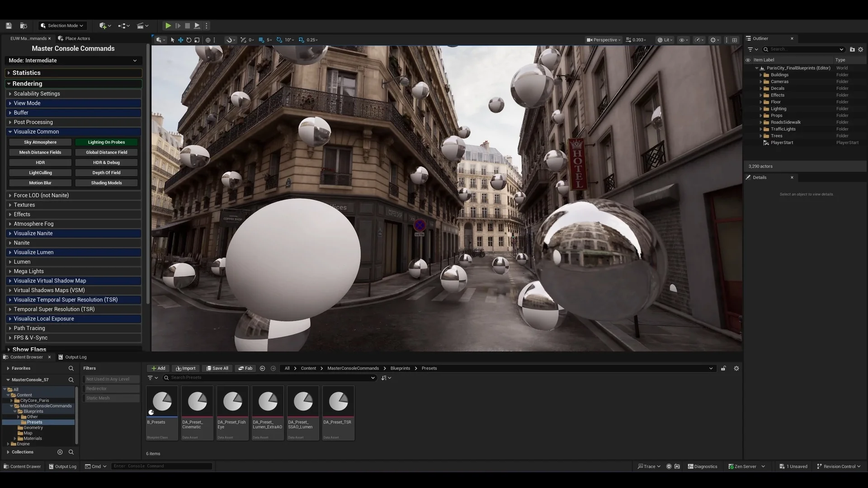Switch to the Output Log tab
Image resolution: width=868 pixels, height=488 pixels.
[x=73, y=357]
